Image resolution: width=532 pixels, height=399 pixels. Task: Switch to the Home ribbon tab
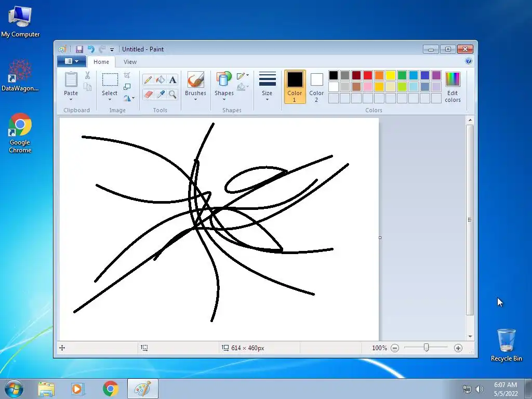[101, 62]
